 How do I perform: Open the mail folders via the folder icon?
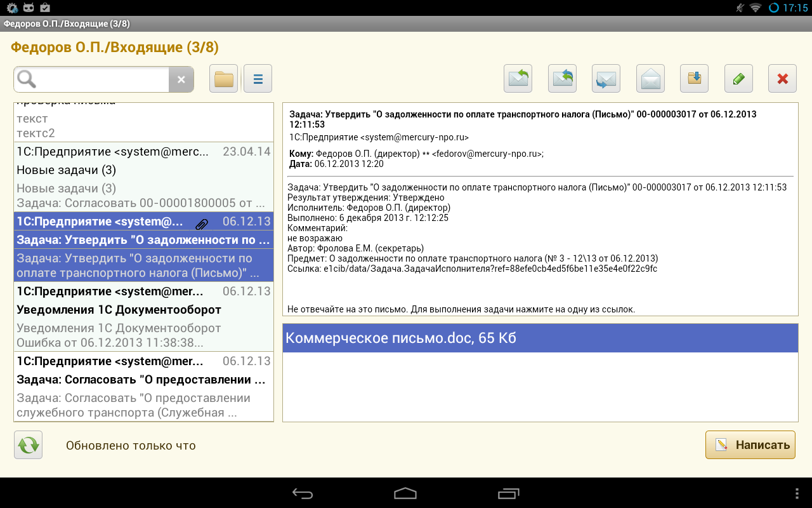(x=224, y=79)
